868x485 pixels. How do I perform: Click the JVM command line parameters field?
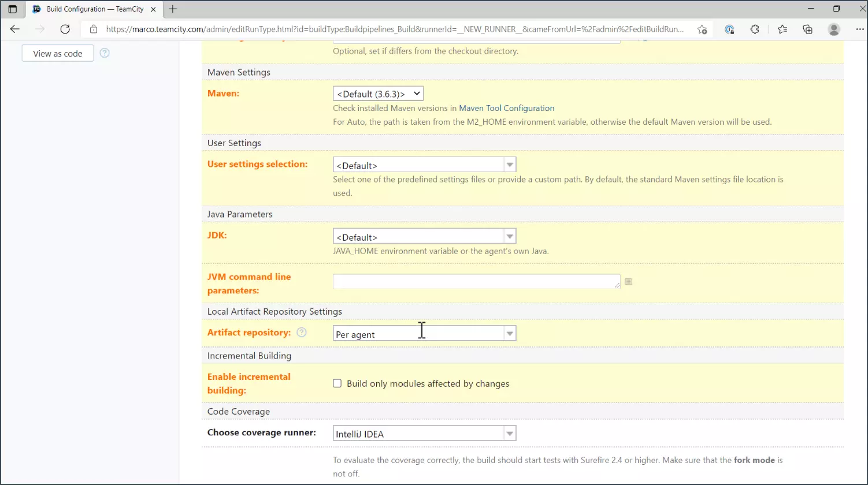[x=476, y=281]
